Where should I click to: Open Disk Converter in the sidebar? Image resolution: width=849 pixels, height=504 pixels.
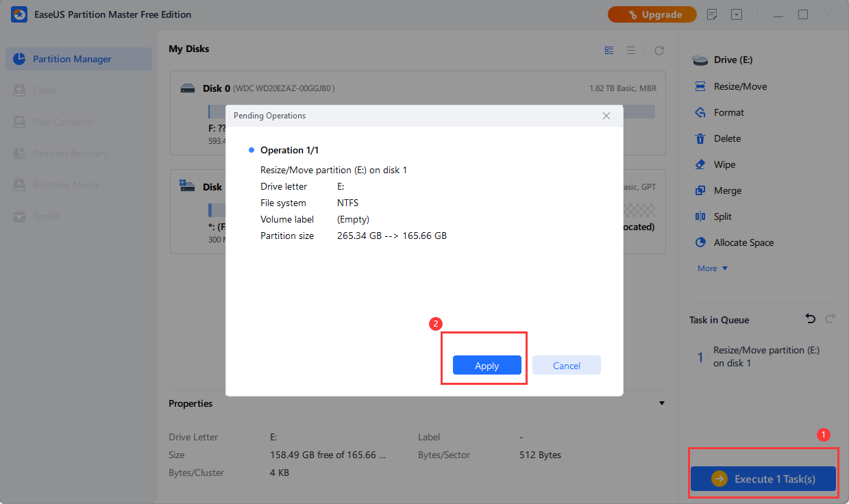point(78,122)
